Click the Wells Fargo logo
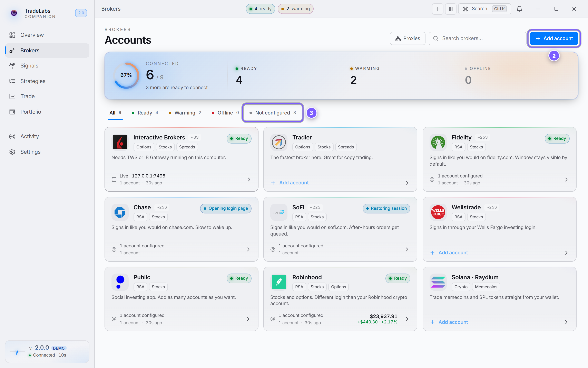The height and width of the screenshot is (368, 588). click(438, 212)
